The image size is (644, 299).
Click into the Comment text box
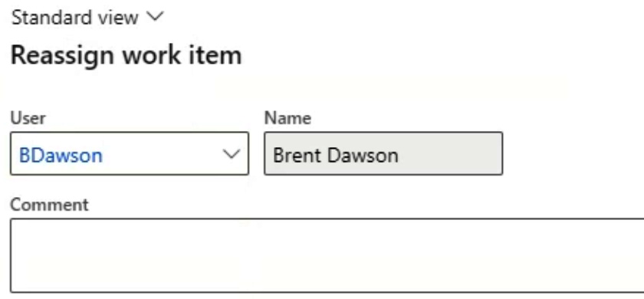(x=327, y=255)
